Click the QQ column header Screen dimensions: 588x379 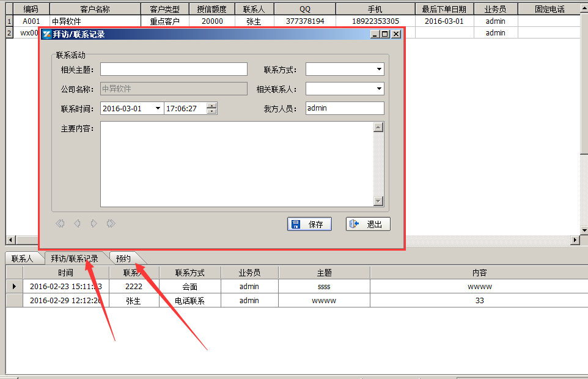304,8
